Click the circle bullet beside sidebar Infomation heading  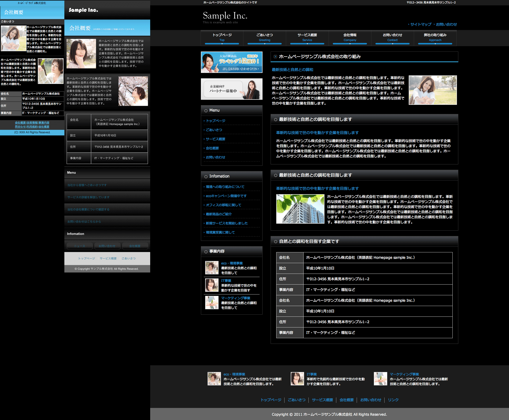click(x=206, y=176)
